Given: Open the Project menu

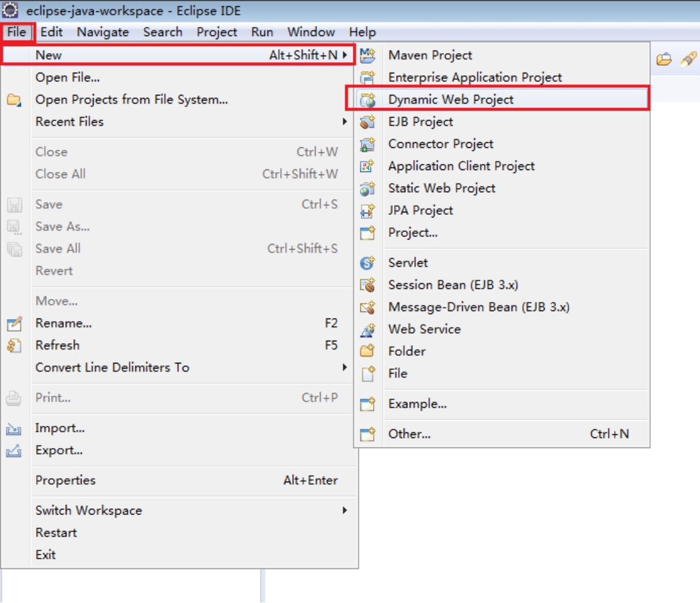Looking at the screenshot, I should pyautogui.click(x=216, y=32).
